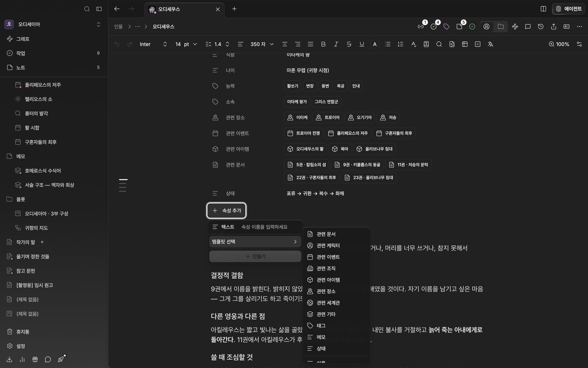Viewport: 588px width, 368px height.
Task: Open the 350 자 width dropdown
Action: click(x=262, y=44)
